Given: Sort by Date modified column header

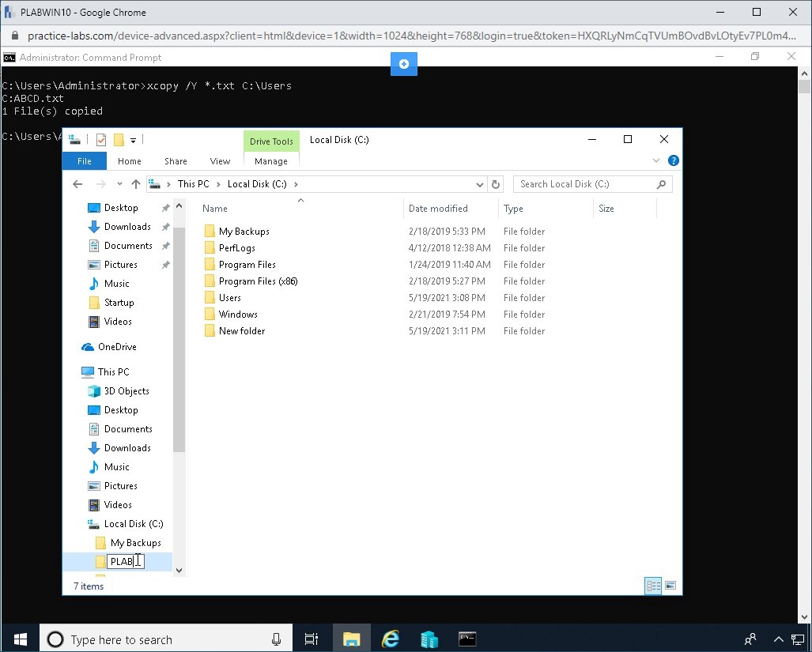Looking at the screenshot, I should tap(438, 209).
